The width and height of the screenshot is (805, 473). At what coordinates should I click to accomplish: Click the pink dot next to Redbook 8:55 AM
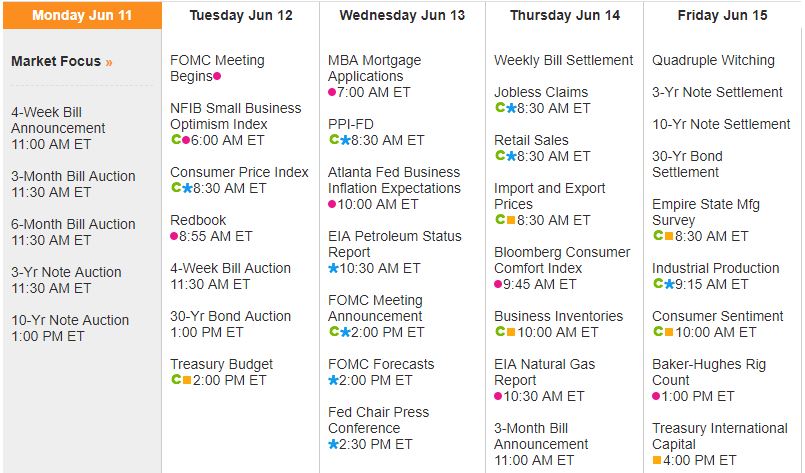coord(174,237)
